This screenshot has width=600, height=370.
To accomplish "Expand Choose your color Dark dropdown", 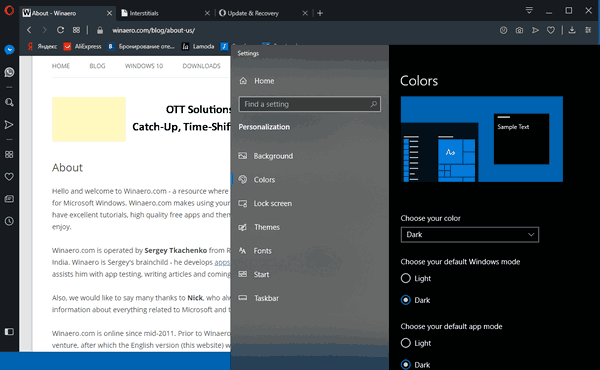I will [470, 235].
